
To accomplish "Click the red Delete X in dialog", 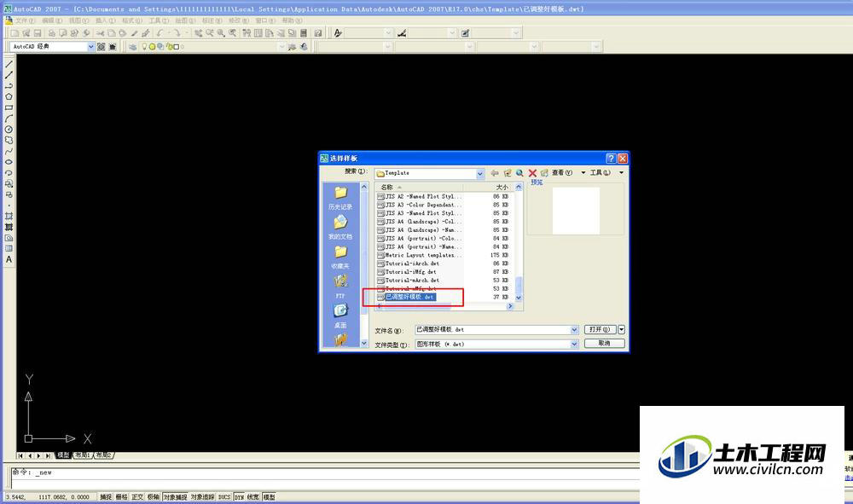I will pos(532,173).
